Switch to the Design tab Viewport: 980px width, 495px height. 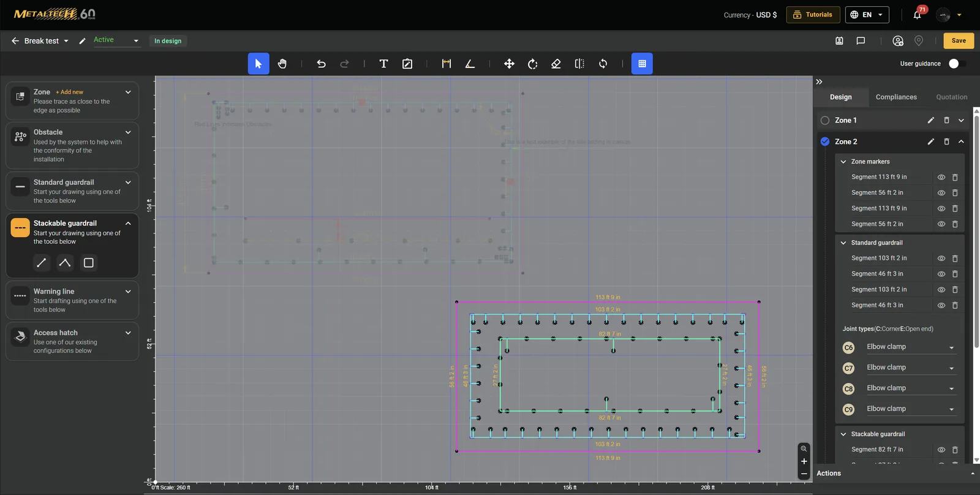[x=841, y=97]
